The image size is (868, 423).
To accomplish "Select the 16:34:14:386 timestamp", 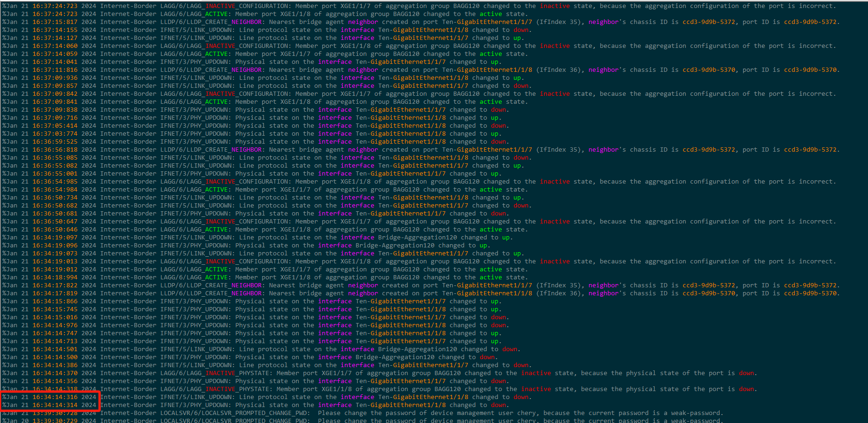I will pos(55,365).
